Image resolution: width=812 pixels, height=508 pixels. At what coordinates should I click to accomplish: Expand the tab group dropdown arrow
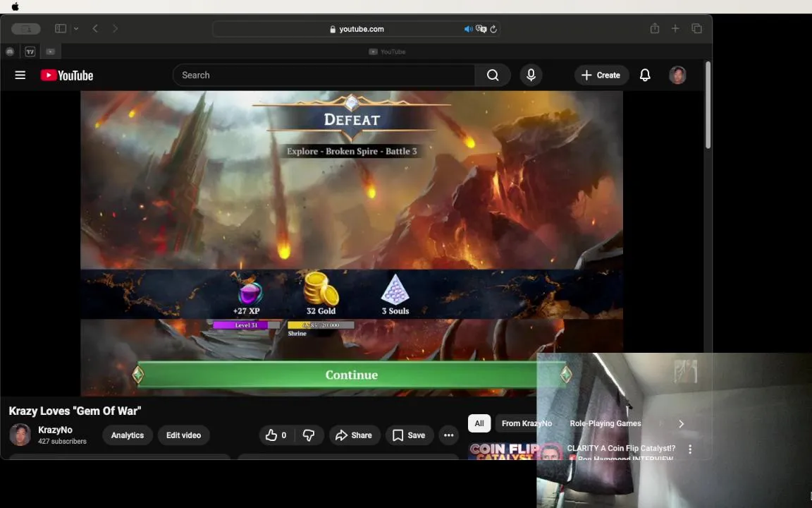coord(76,28)
